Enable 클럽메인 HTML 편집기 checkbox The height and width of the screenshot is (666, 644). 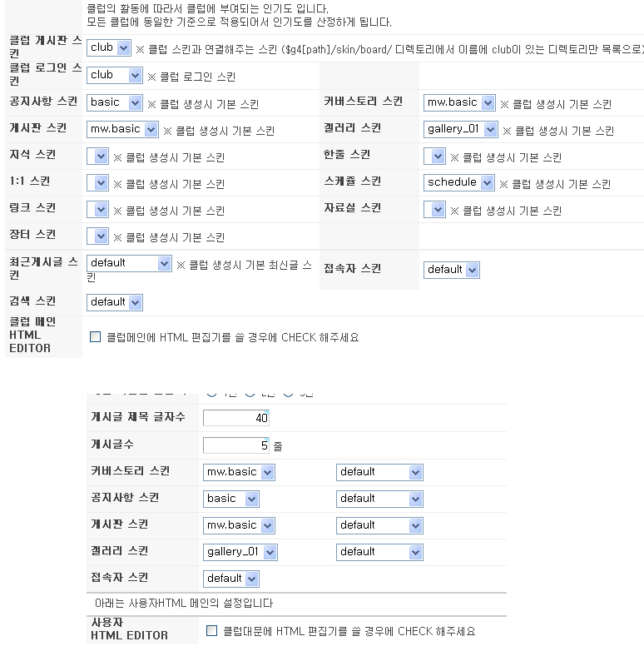(95, 337)
